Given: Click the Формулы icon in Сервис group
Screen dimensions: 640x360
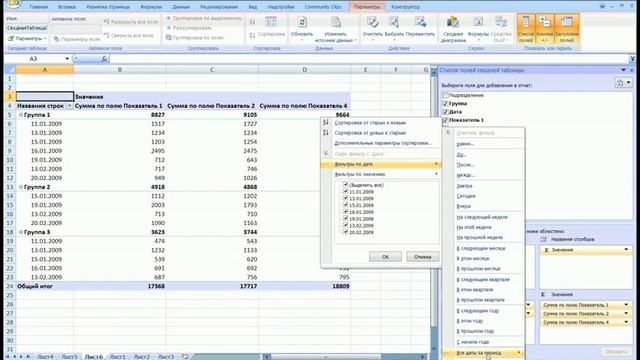Looking at the screenshot, I should 478,22.
